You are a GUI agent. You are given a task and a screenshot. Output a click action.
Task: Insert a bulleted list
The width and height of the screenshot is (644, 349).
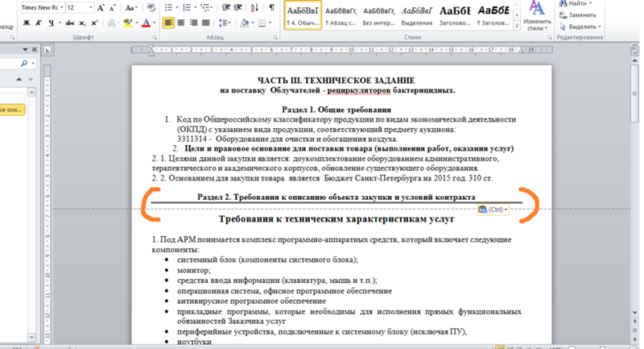click(168, 8)
